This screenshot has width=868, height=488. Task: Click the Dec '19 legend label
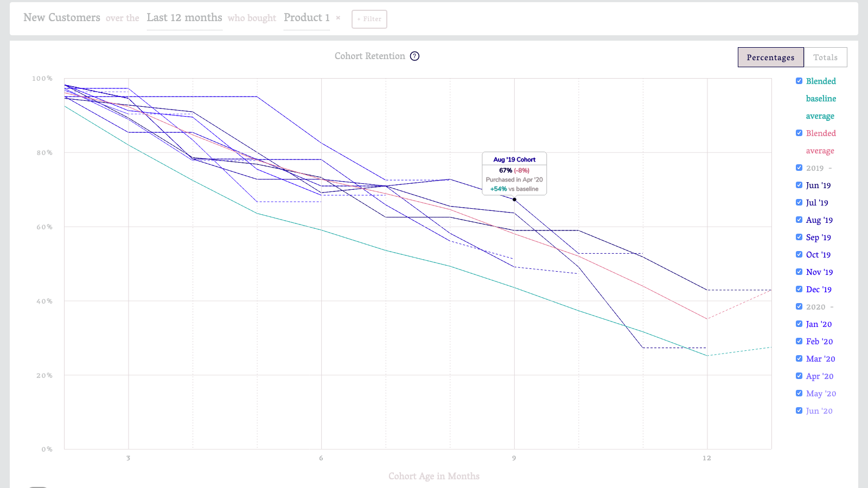tap(819, 290)
